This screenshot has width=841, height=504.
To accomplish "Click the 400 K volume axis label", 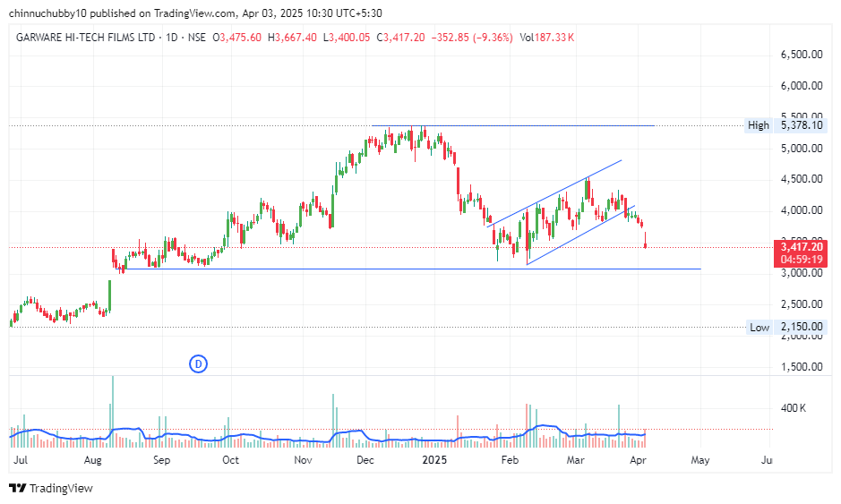I will (794, 408).
